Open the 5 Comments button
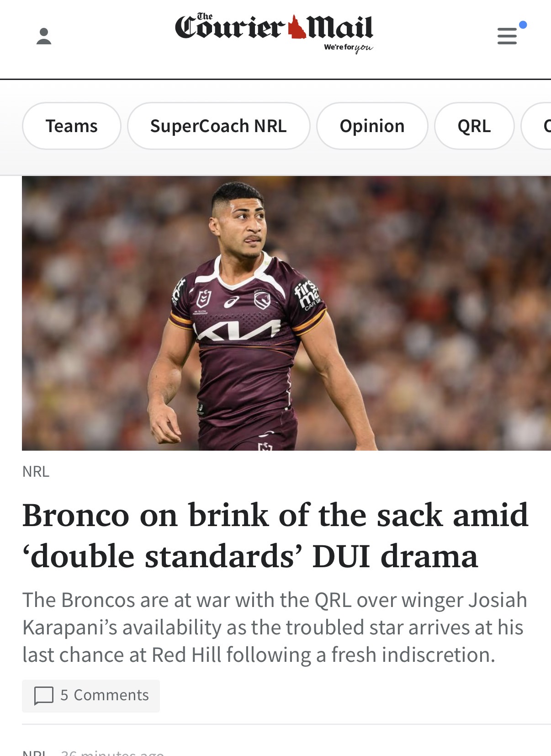 91,696
